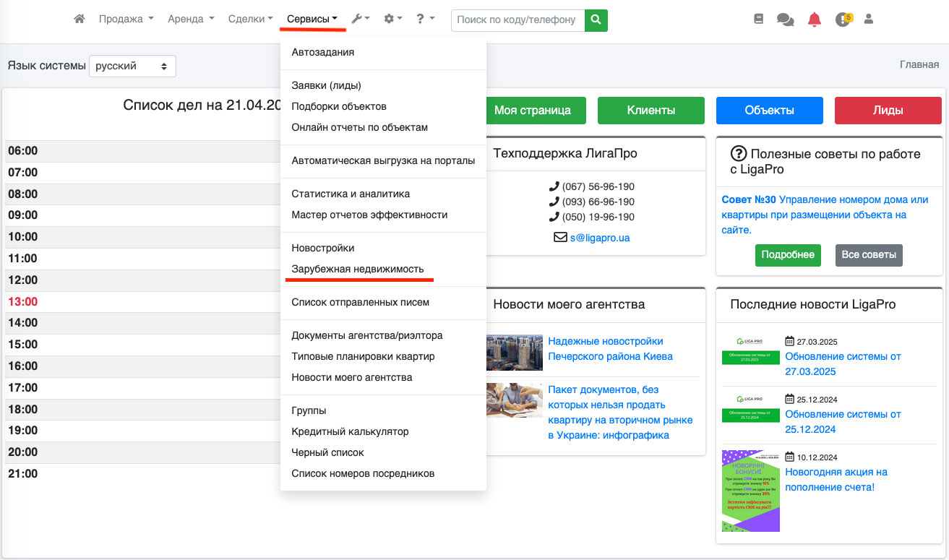Open the user profile icon
This screenshot has height=560, width=949.
click(x=869, y=20)
